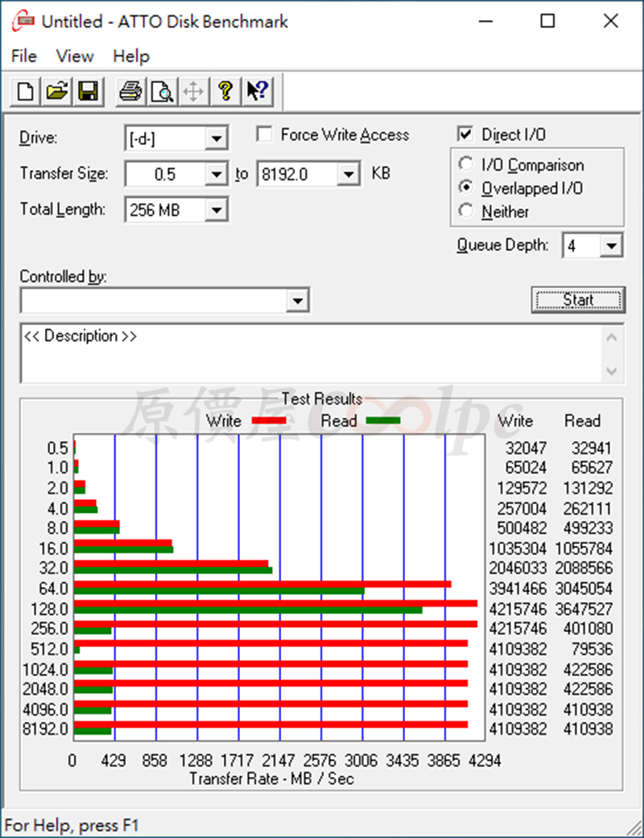Viewport: 644px width, 838px height.
Task: Click description scrollbar down arrow
Action: 612,371
